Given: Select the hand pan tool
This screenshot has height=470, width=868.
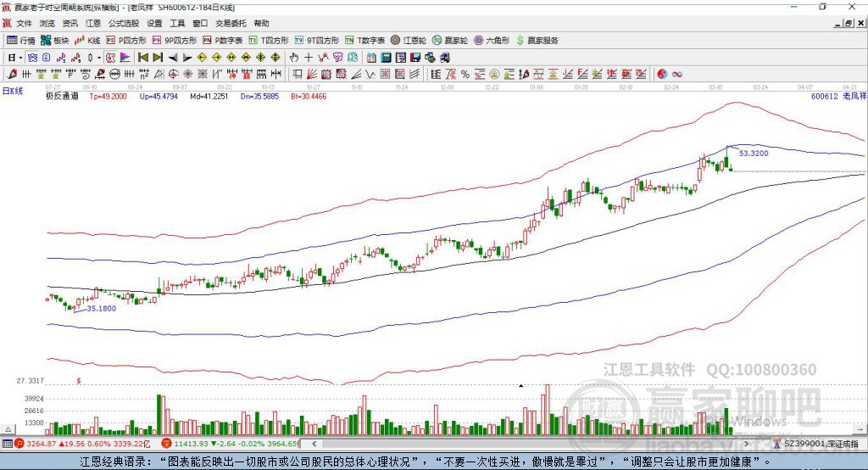Looking at the screenshot, I should tap(294, 58).
